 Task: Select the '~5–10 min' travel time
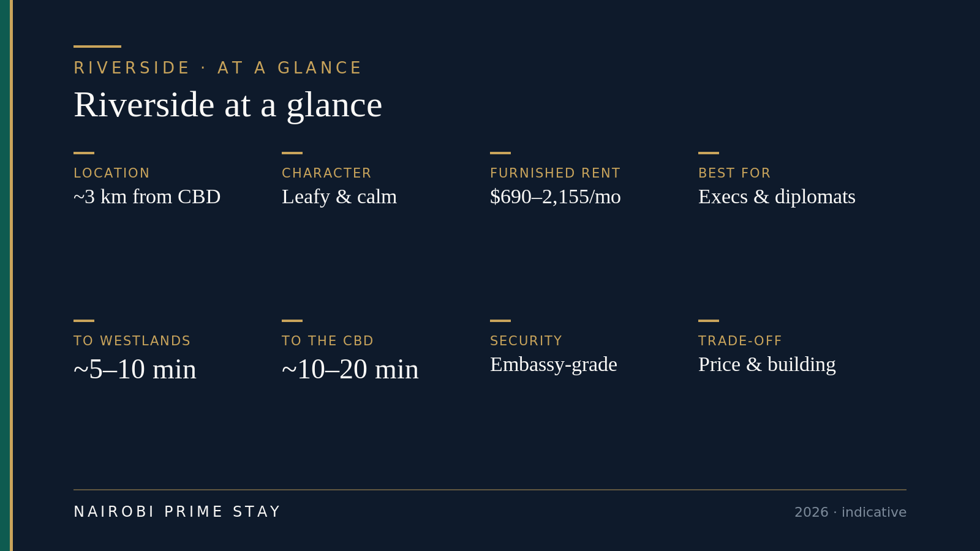click(x=135, y=369)
